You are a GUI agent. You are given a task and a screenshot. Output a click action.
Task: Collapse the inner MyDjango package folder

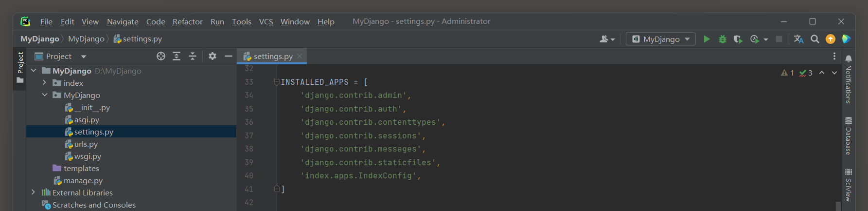point(44,95)
